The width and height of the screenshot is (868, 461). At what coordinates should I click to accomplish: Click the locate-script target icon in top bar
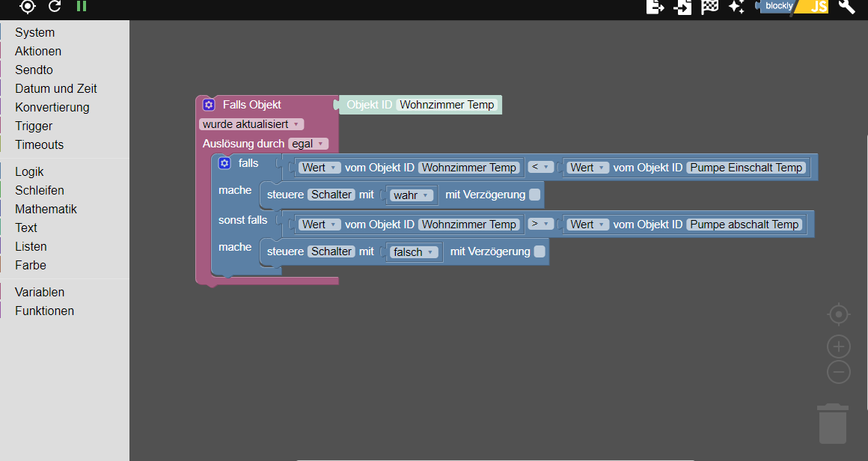coord(27,6)
